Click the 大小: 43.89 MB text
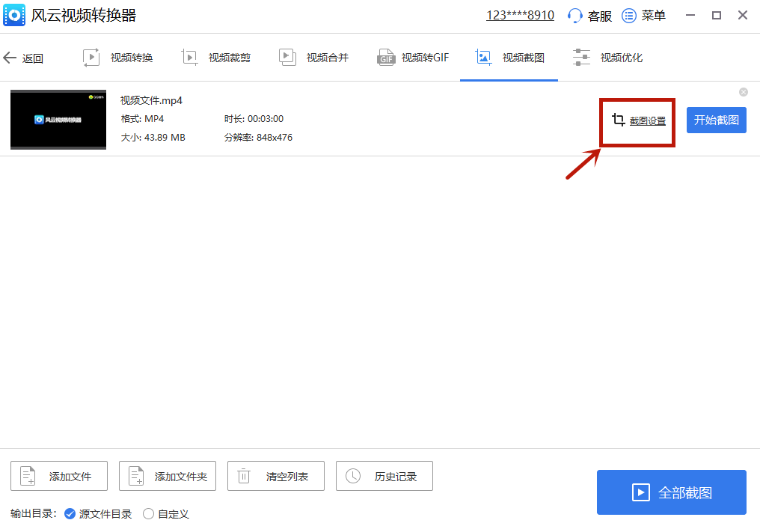760x532 pixels. pos(153,138)
